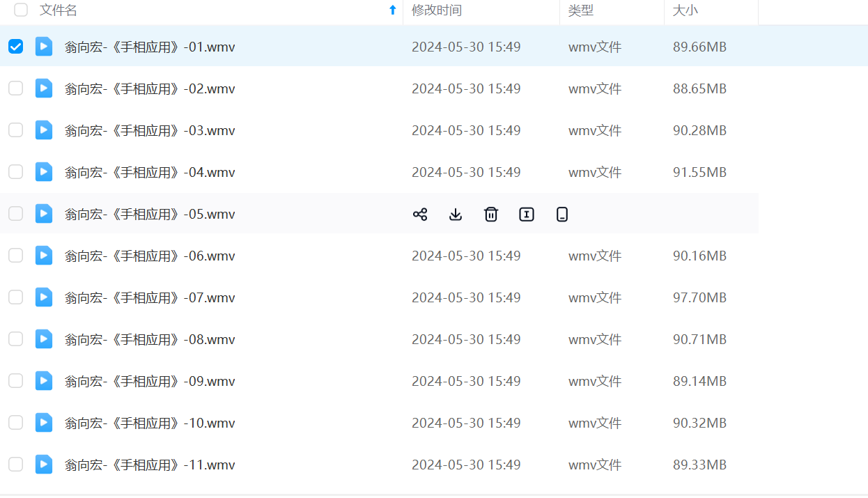Screen dimensions: 868x498
Task: Select the checkbox for 06.wmv
Action: coord(15,256)
